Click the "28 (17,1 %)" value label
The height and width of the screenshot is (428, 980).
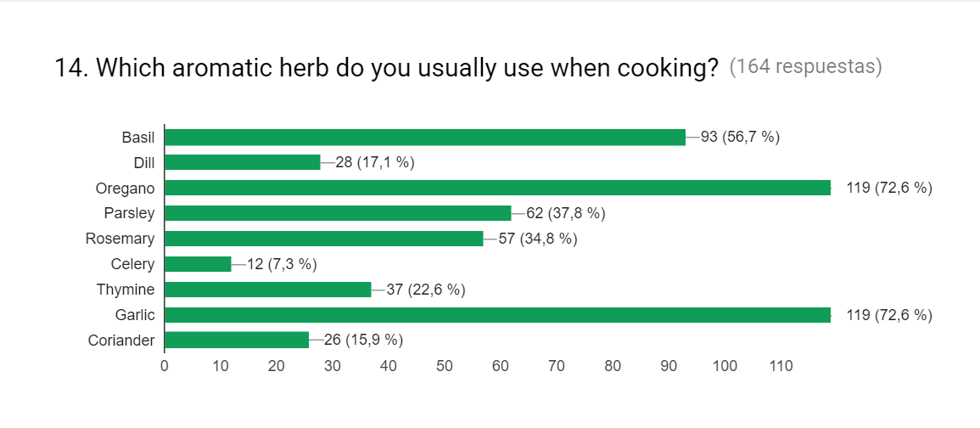[x=375, y=162]
